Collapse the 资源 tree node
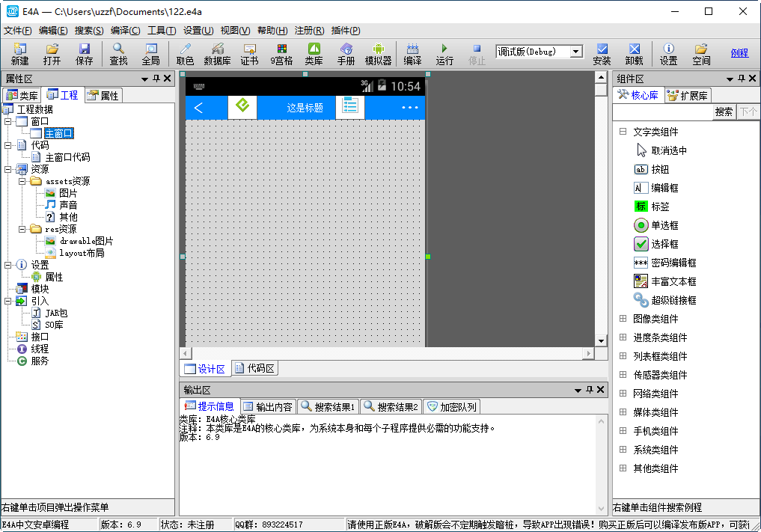This screenshot has height=532, width=761. [7, 169]
